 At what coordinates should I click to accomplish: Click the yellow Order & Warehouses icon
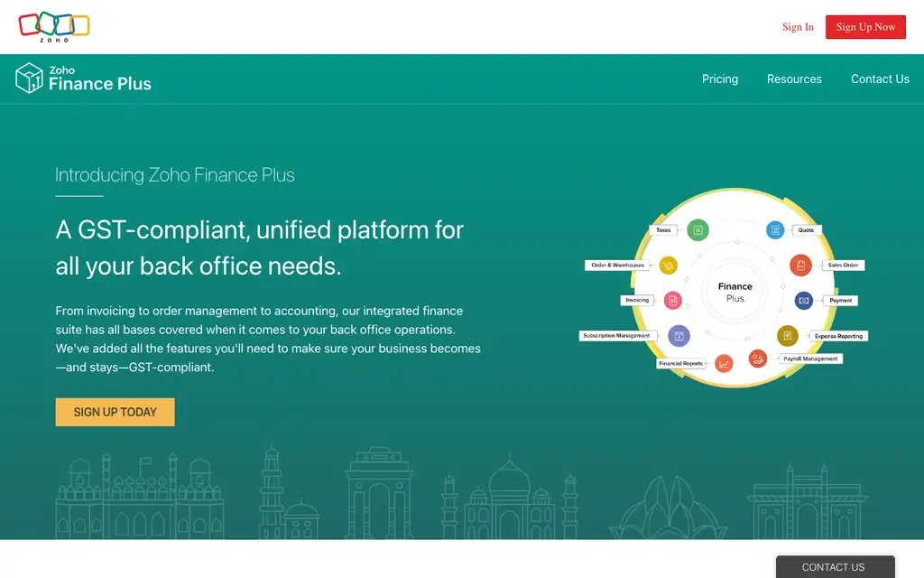[669, 266]
